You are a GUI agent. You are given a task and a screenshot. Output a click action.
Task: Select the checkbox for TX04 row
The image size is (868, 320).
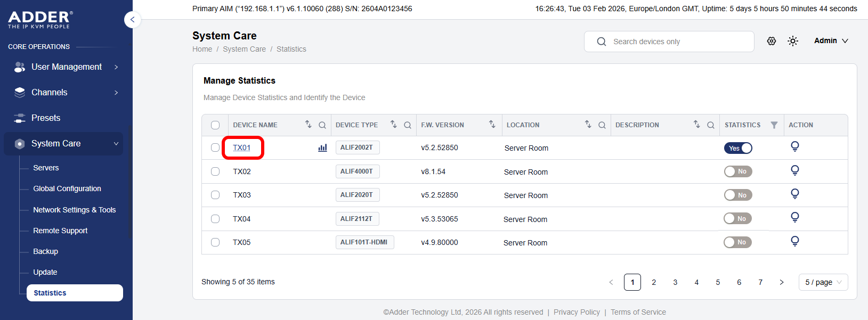(215, 219)
